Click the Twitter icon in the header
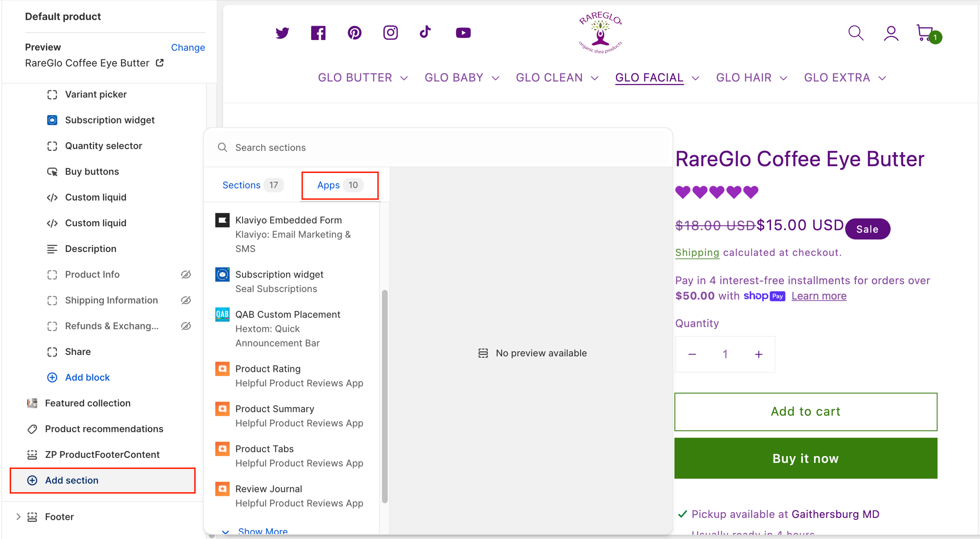Viewport: 980px width, 539px height. [282, 33]
